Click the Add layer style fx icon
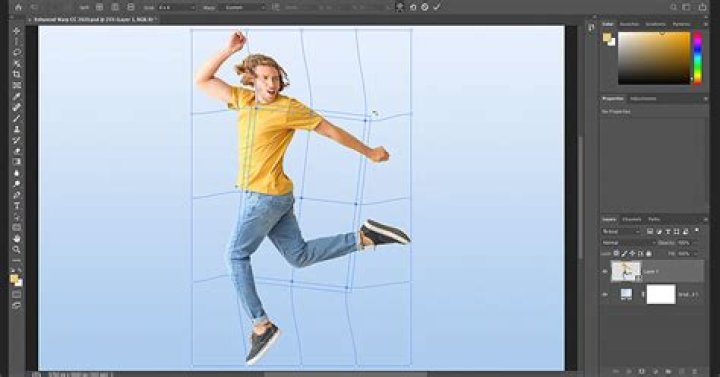The image size is (720, 377). (x=629, y=371)
